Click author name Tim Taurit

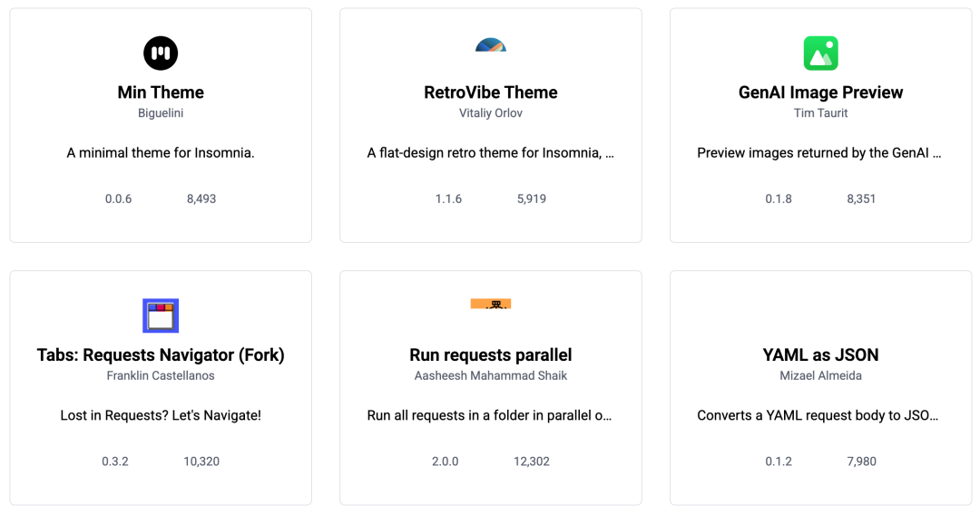click(821, 113)
